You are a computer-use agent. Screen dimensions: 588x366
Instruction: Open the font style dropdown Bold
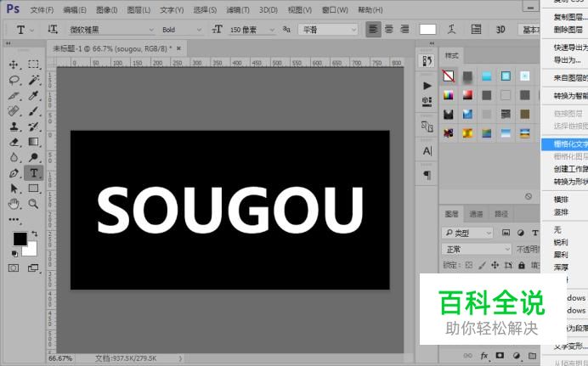(182, 29)
